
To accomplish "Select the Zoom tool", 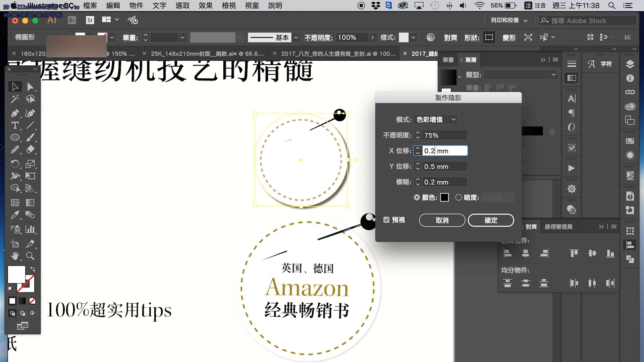I will pyautogui.click(x=31, y=256).
